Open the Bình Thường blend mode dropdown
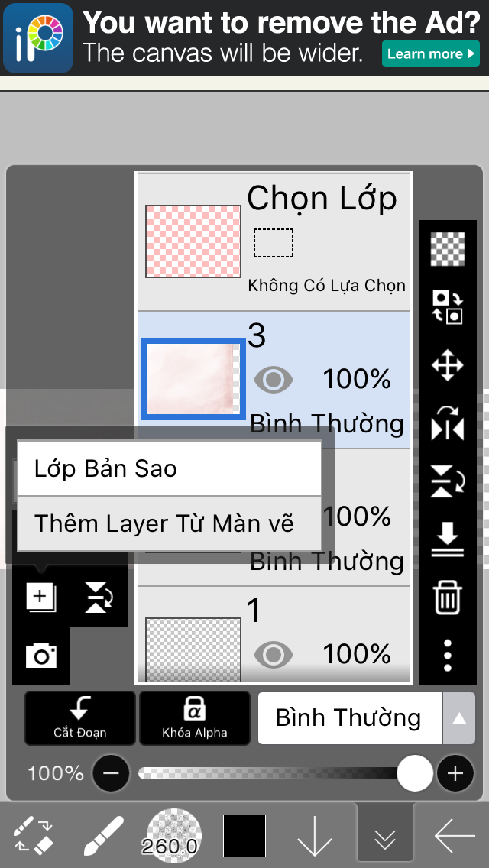Image resolution: width=489 pixels, height=868 pixels. point(349,718)
